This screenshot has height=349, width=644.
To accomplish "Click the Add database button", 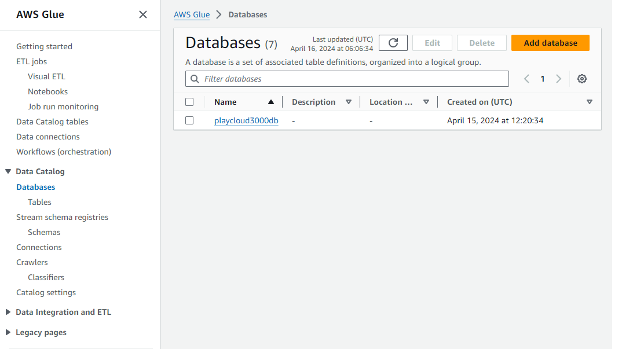I will [x=550, y=43].
